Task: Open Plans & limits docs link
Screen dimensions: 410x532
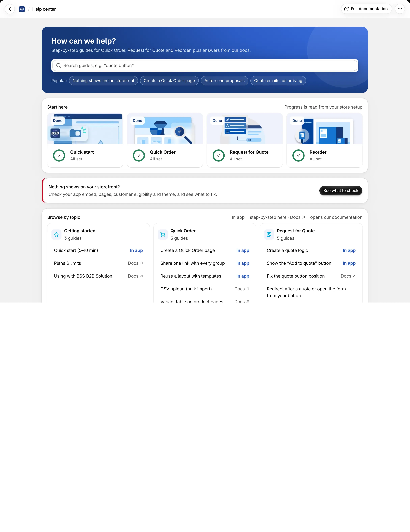Action: point(98,263)
